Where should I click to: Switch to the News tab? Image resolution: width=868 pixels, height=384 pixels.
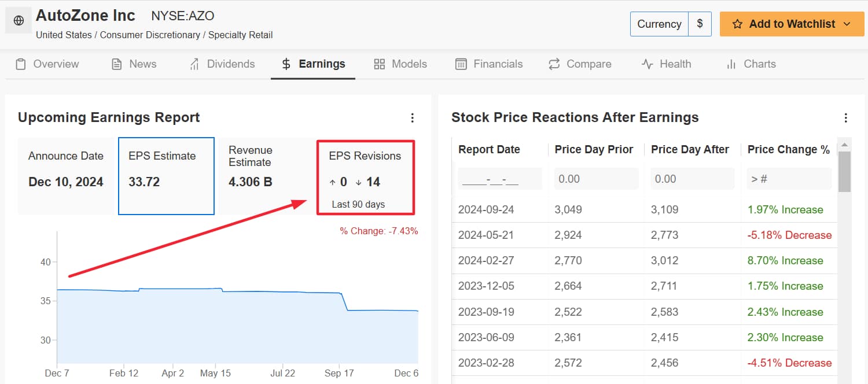(134, 64)
